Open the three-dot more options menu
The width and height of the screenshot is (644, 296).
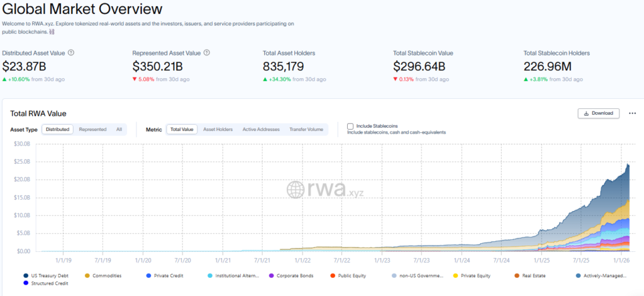632,113
